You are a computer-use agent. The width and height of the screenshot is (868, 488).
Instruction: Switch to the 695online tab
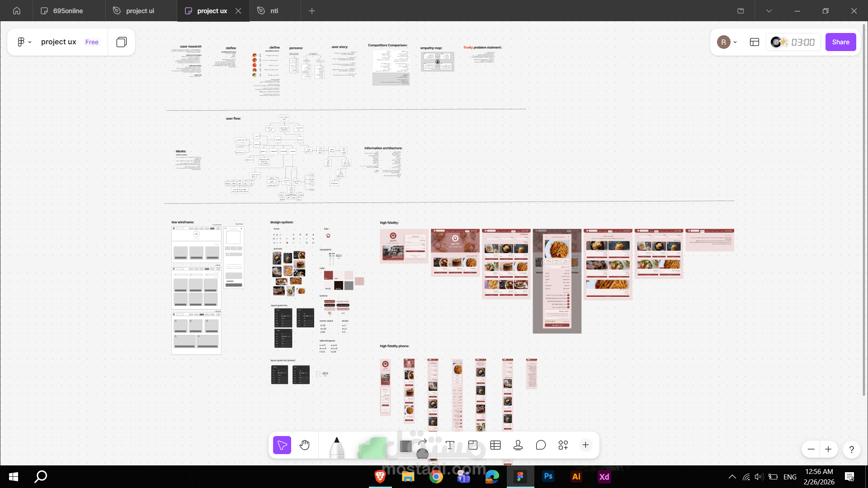[x=68, y=11]
